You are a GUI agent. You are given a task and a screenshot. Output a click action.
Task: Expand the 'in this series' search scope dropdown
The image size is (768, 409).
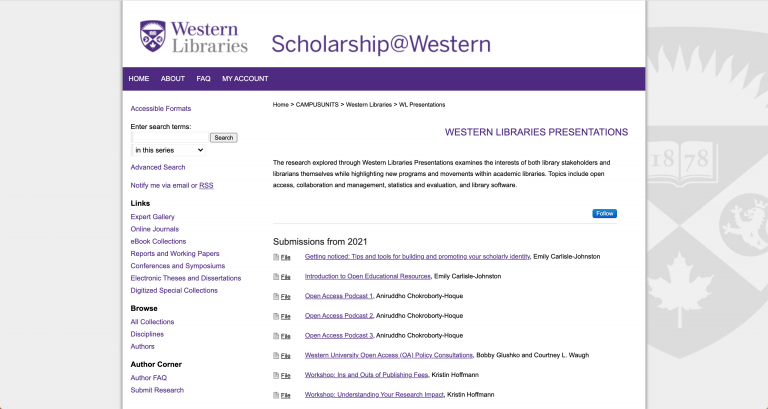coord(168,150)
